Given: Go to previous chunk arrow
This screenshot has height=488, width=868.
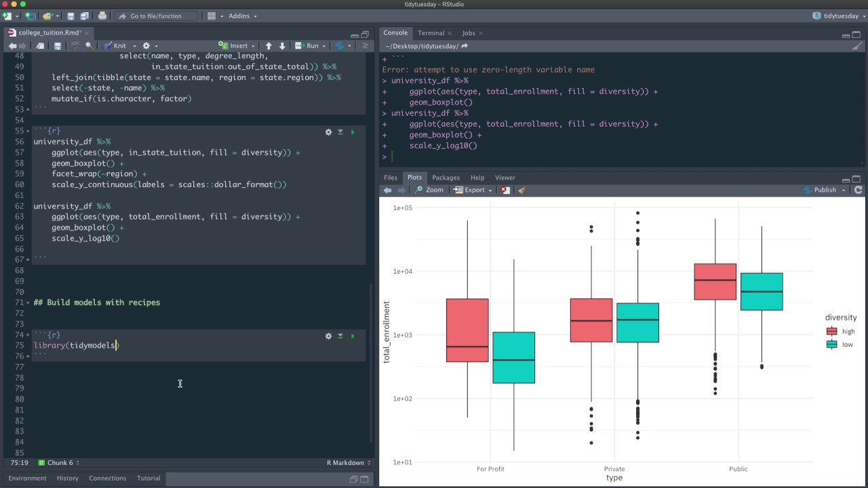Looking at the screenshot, I should pyautogui.click(x=269, y=46).
